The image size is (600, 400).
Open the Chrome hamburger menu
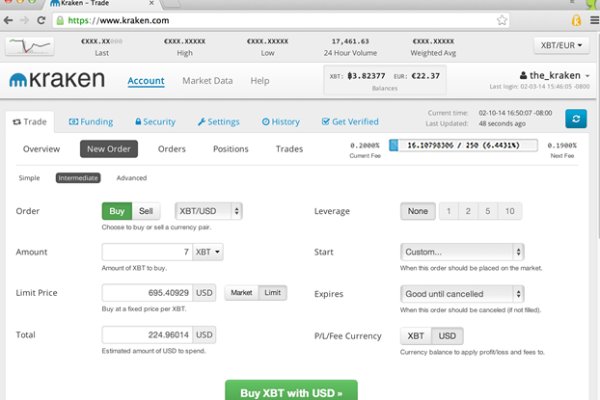(594, 20)
